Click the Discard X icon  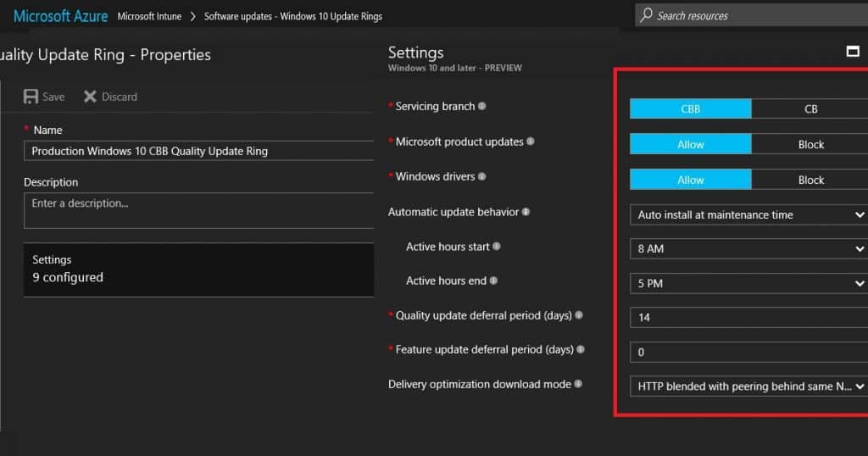click(90, 97)
